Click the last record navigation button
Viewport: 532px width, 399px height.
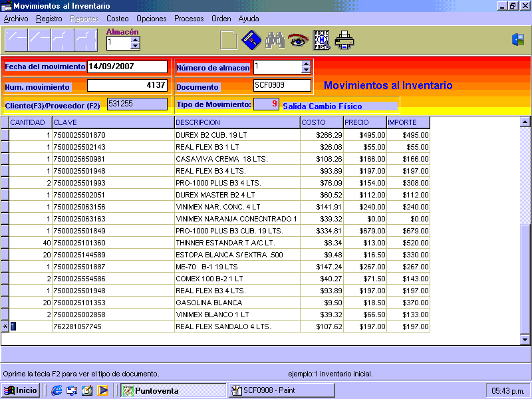[x=86, y=41]
